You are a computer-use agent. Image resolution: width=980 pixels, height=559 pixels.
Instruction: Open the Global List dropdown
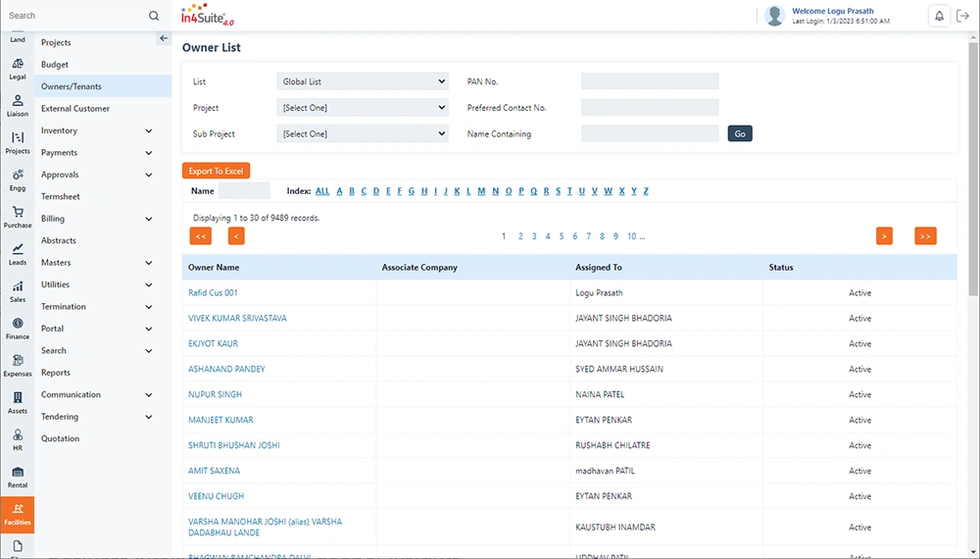[x=363, y=81]
